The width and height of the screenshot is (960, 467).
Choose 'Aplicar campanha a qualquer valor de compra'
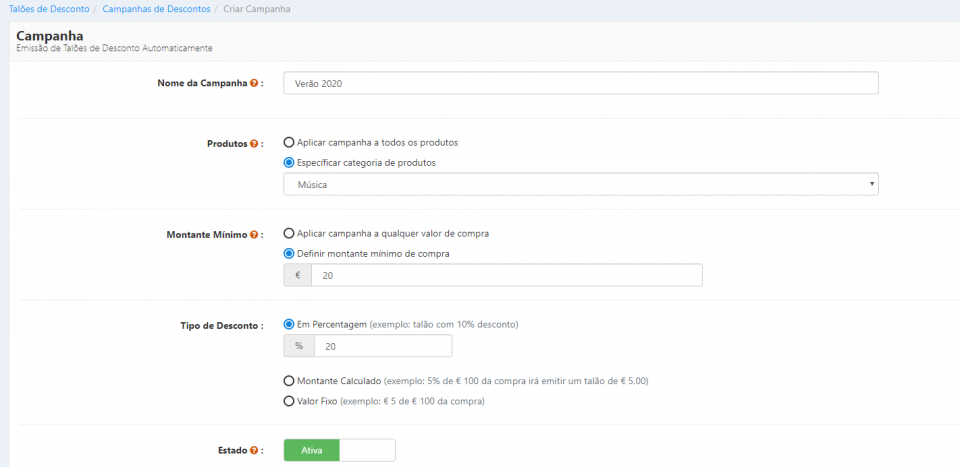(x=289, y=233)
